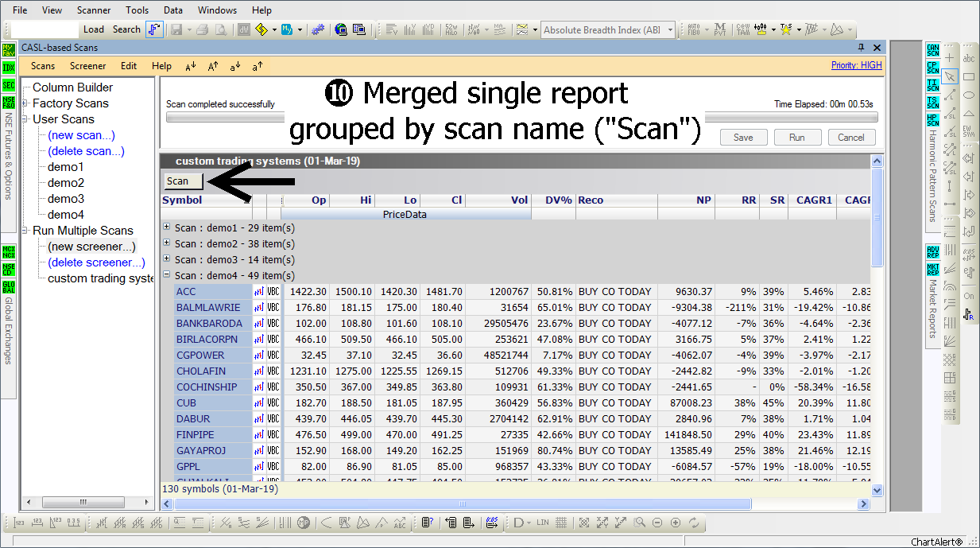Click the zoom in plus icon bottom toolbar
The width and height of the screenshot is (980, 548).
(676, 523)
